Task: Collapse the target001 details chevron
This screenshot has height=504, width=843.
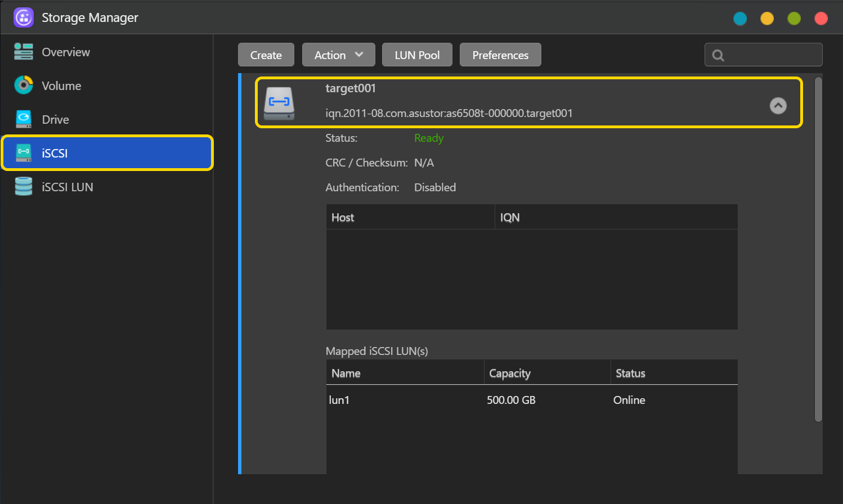Action: pyautogui.click(x=778, y=106)
